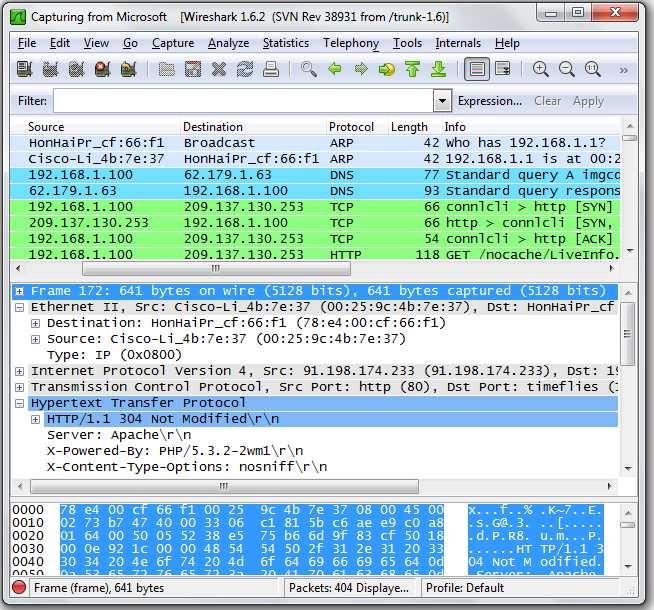
Task: Collapse Hypertext Transfer Protocol node
Action: click(19, 403)
